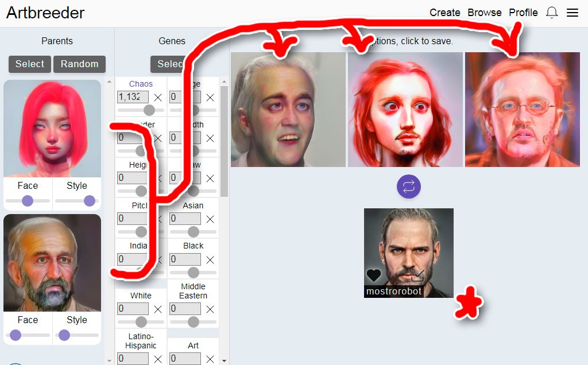Click the Chaos gene label
This screenshot has width=588, height=365.
141,84
